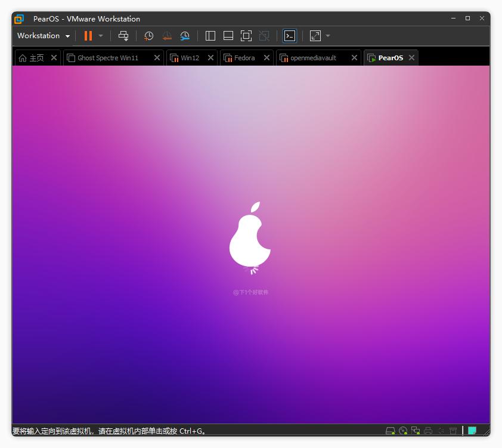Expand power options arrow beside pause

(x=101, y=36)
